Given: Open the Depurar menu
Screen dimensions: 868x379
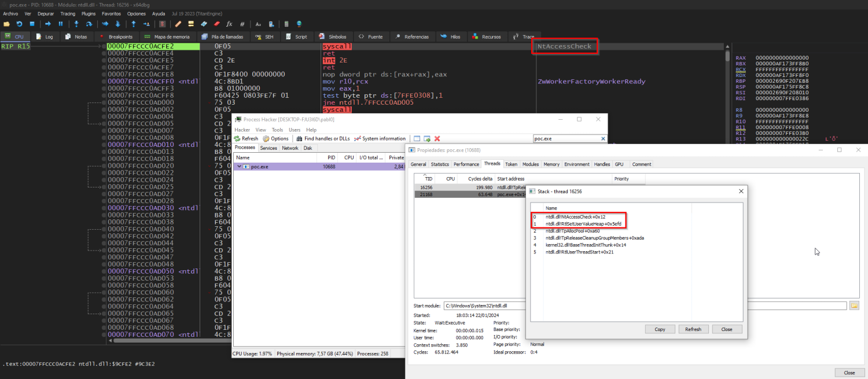Looking at the screenshot, I should coord(46,13).
